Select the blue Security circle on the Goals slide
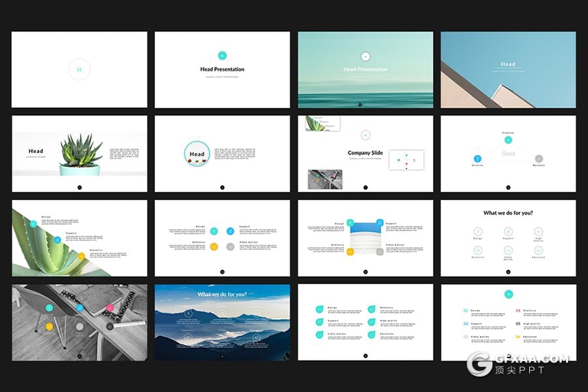 pyautogui.click(x=477, y=158)
